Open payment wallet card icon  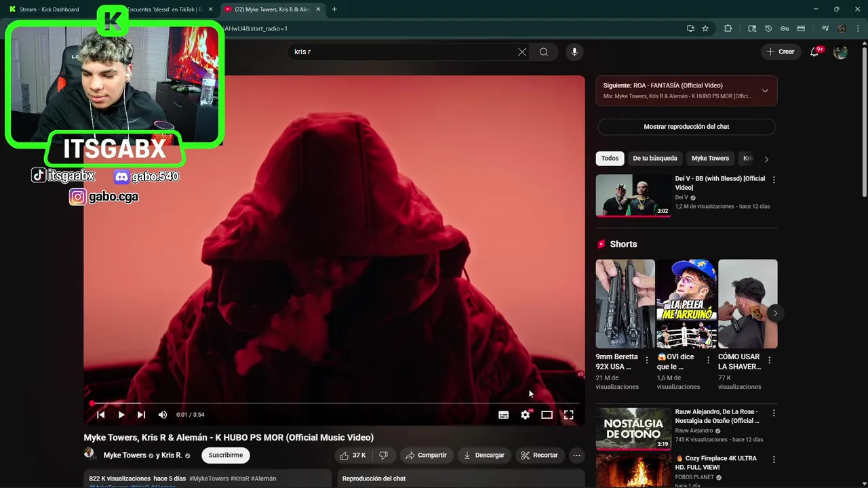tap(801, 28)
